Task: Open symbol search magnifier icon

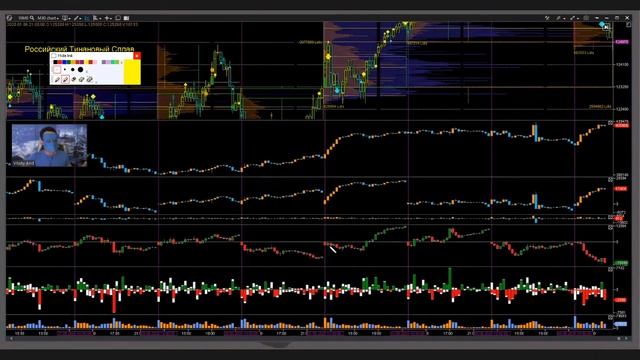Action: click(x=31, y=18)
